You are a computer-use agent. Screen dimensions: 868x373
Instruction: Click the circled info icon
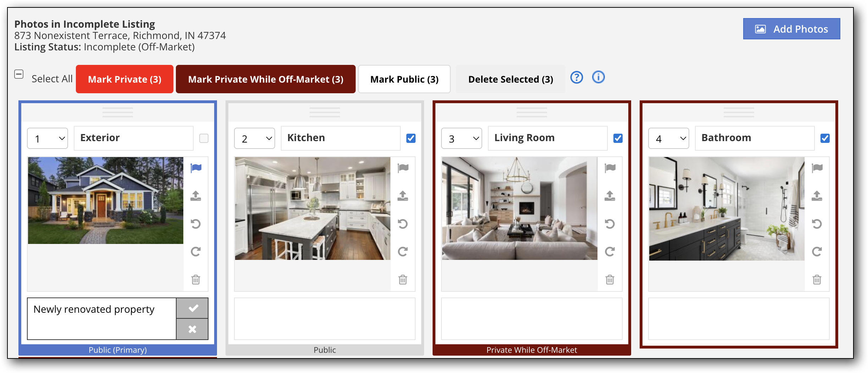tap(599, 77)
